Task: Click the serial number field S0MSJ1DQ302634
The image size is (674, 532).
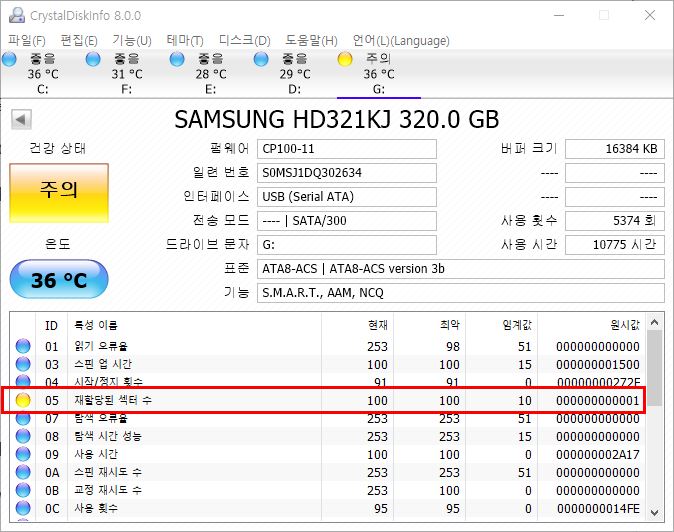Action: (347, 173)
